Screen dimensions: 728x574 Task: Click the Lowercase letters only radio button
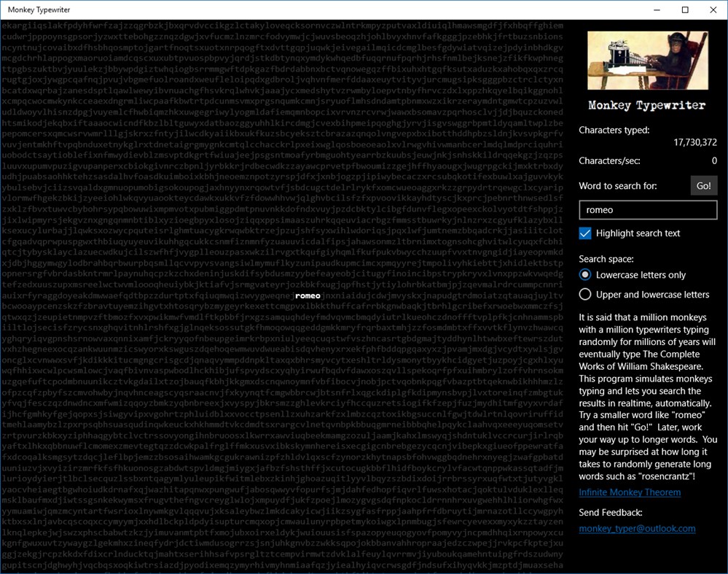pos(585,274)
